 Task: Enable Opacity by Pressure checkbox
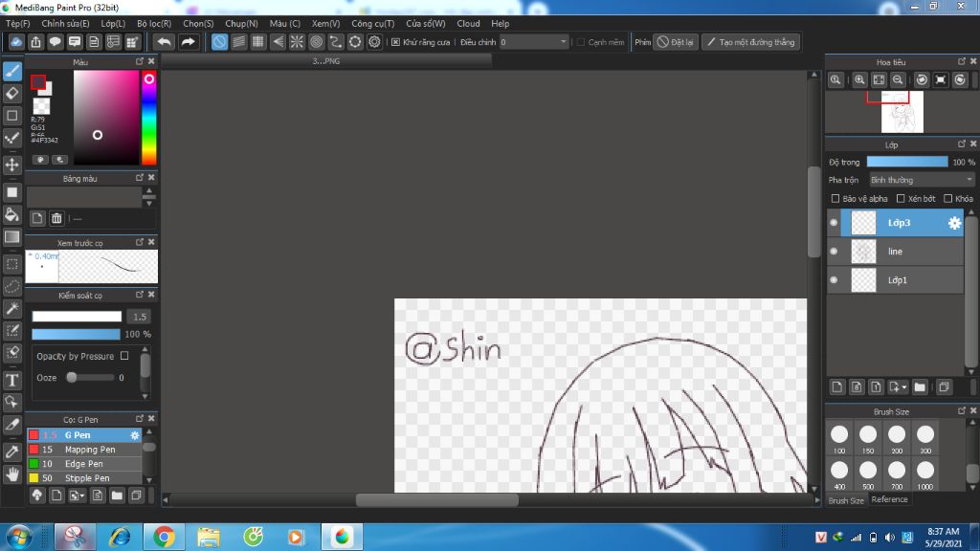(124, 356)
